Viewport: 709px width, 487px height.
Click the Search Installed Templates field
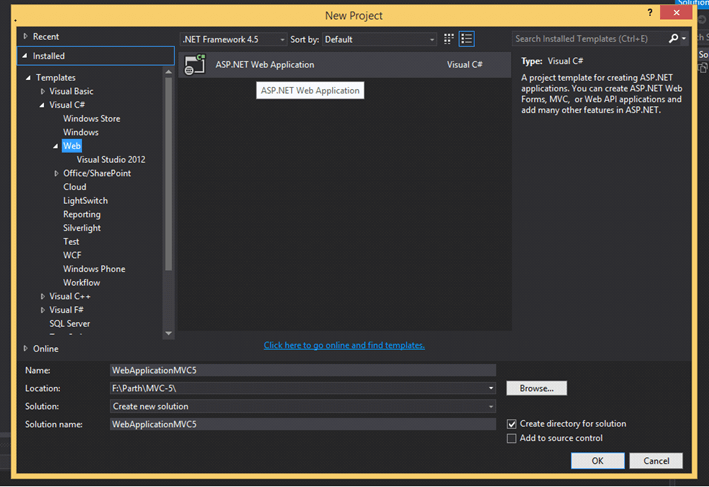click(x=589, y=39)
